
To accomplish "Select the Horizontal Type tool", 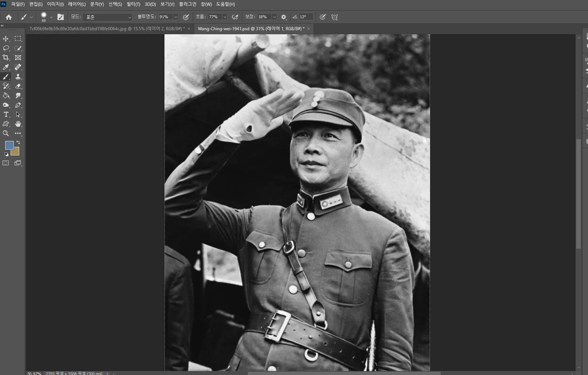I will click(x=6, y=114).
